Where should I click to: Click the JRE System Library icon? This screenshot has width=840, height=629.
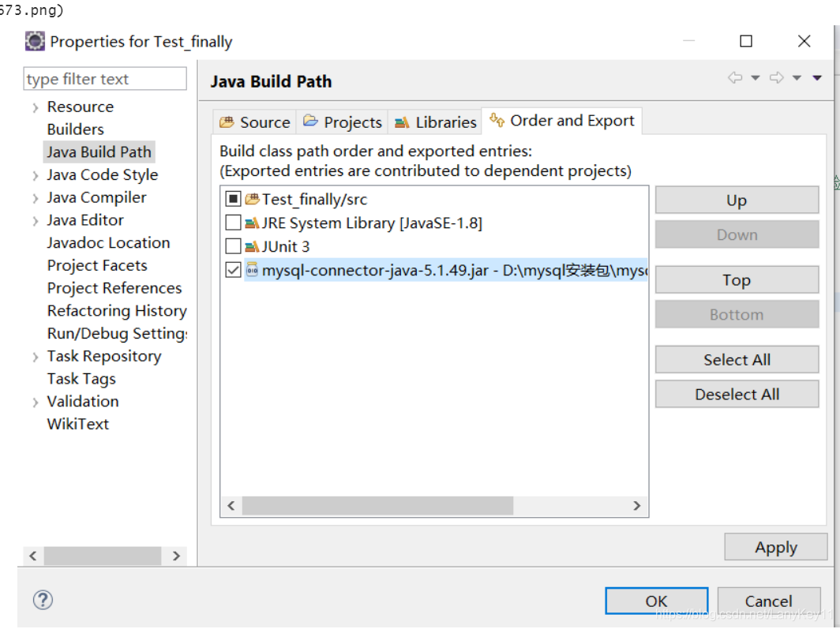pyautogui.click(x=253, y=223)
